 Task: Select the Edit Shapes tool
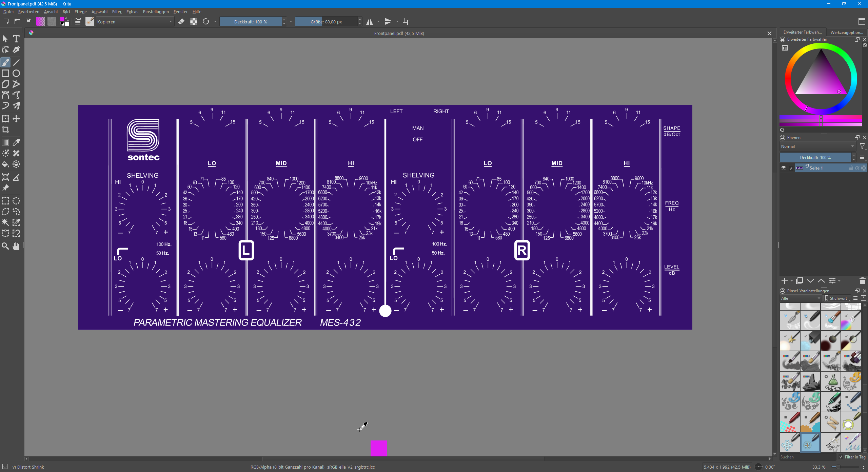[x=5, y=50]
